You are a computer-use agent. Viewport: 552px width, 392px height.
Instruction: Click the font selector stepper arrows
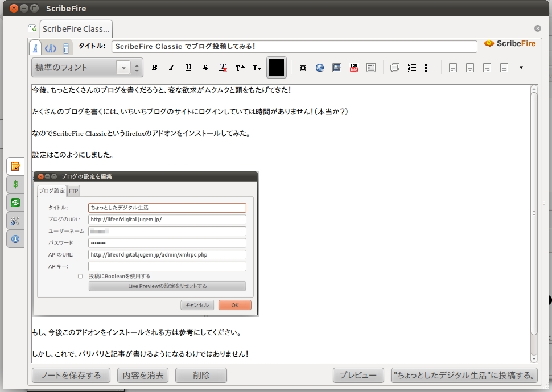point(137,68)
